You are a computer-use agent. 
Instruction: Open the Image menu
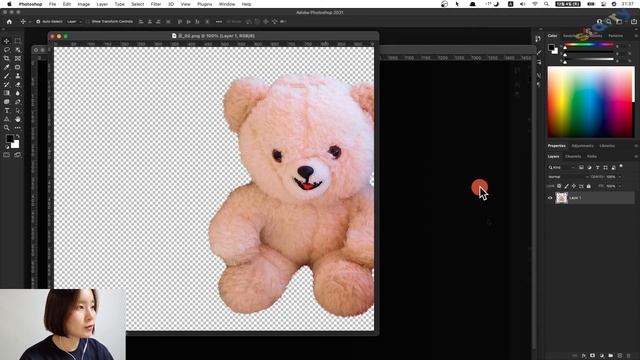84,4
